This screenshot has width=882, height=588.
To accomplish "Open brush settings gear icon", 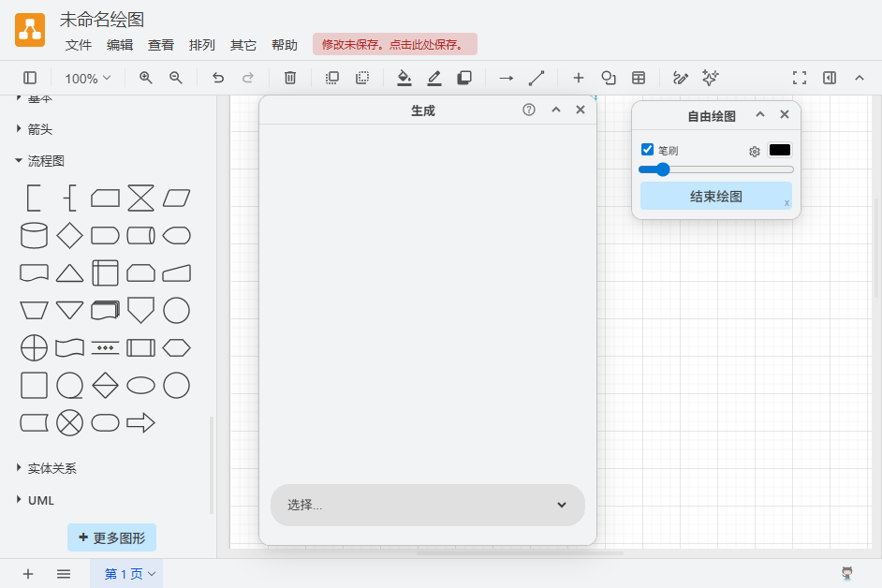I will [755, 152].
